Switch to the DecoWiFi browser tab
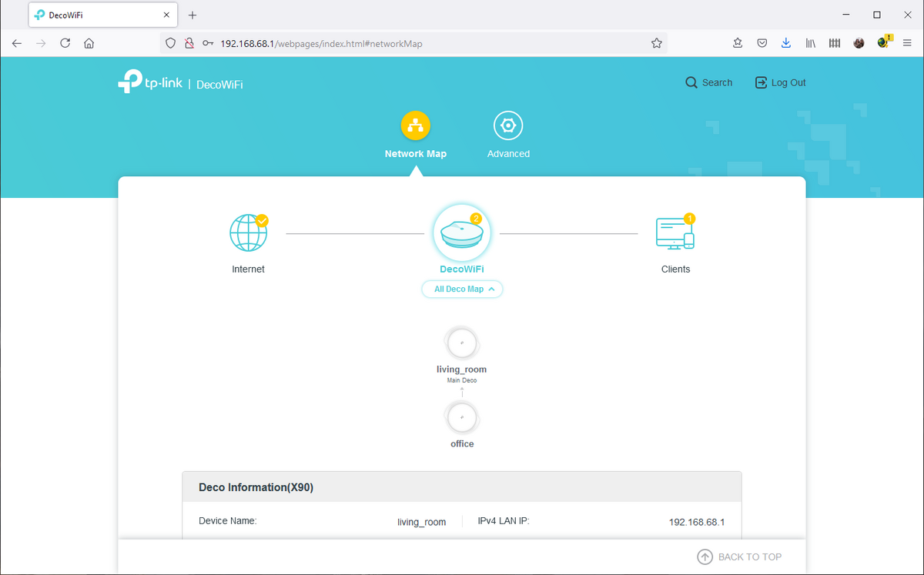Image resolution: width=924 pixels, height=575 pixels. (103, 15)
